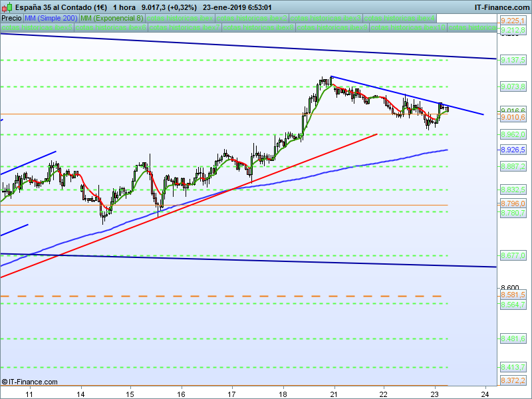The image size is (532, 399).
Task: Select the Precio indicator label
Action: (x=11, y=18)
